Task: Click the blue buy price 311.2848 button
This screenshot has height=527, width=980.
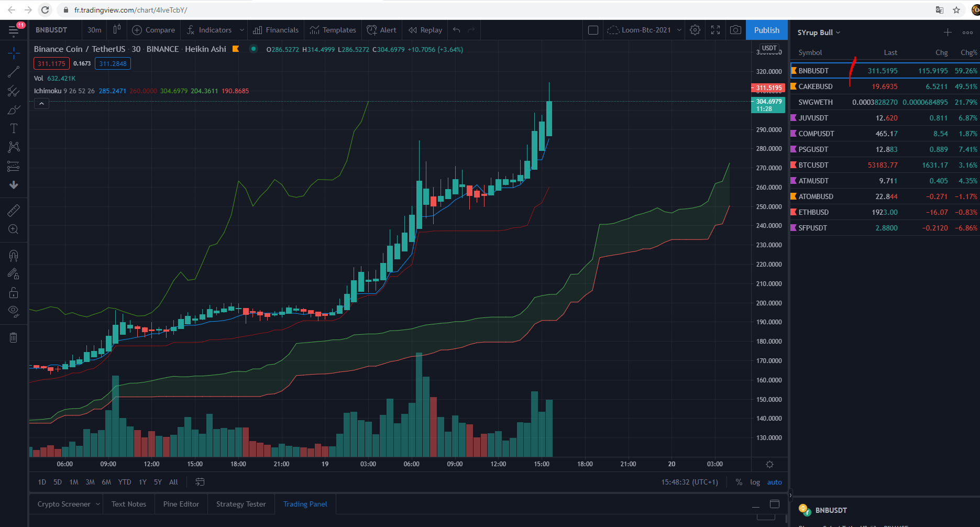Action: [113, 63]
